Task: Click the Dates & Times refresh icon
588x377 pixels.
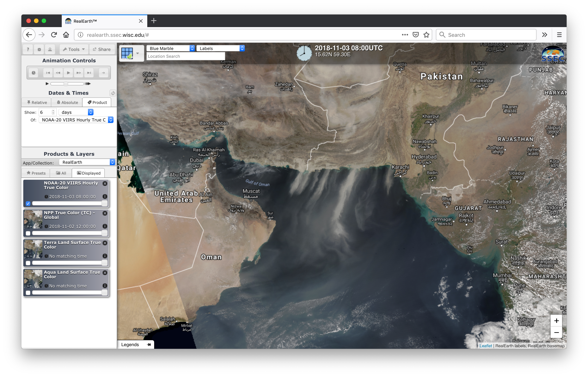Action: click(113, 93)
